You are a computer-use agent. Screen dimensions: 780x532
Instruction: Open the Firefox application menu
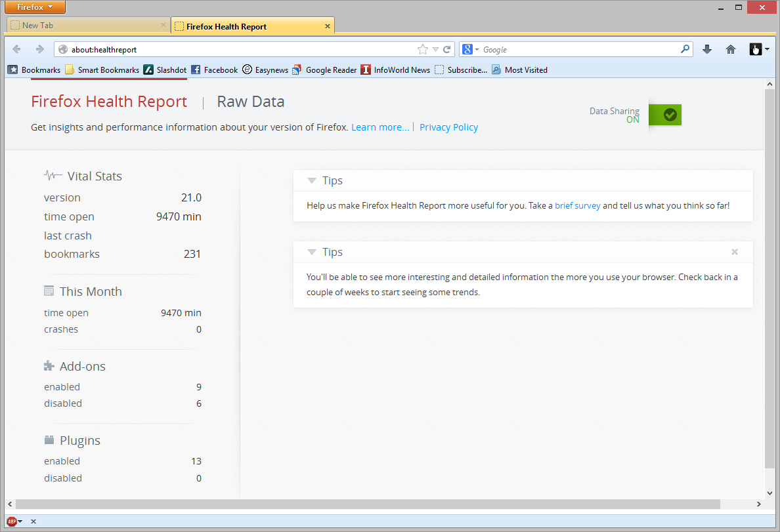pos(35,7)
